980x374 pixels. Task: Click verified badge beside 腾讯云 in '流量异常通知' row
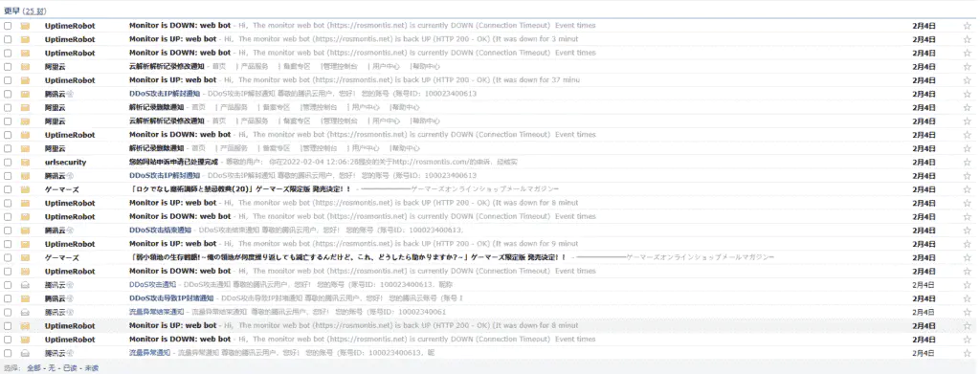(70, 353)
